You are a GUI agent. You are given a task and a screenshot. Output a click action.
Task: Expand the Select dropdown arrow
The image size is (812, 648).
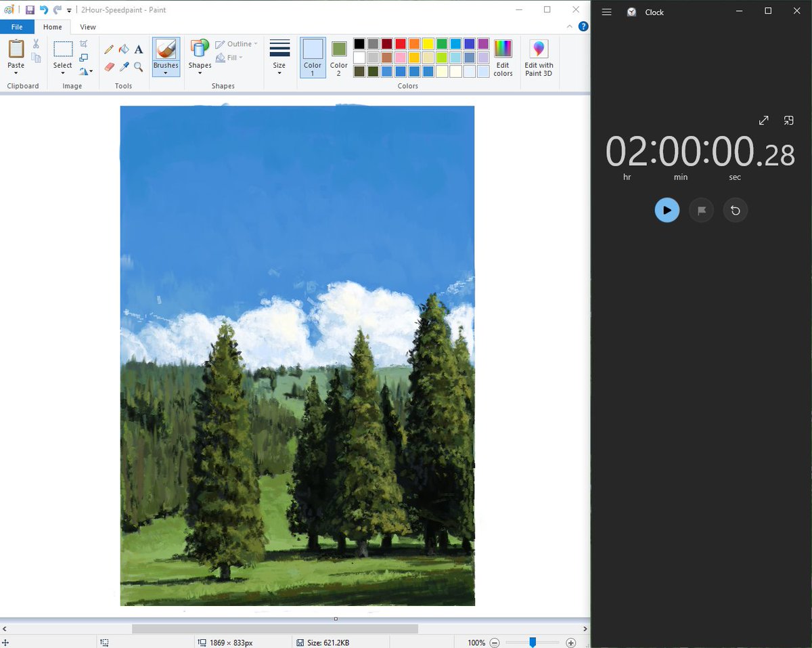pos(63,73)
